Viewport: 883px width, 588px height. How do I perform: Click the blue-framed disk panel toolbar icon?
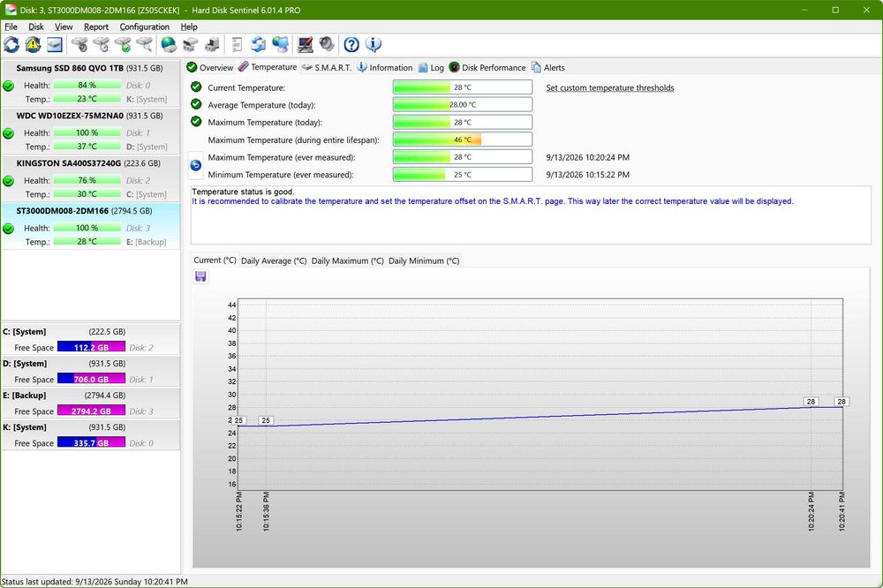[55, 44]
